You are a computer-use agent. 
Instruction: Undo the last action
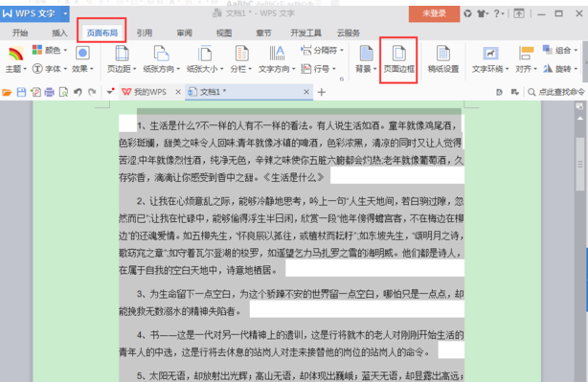78,92
